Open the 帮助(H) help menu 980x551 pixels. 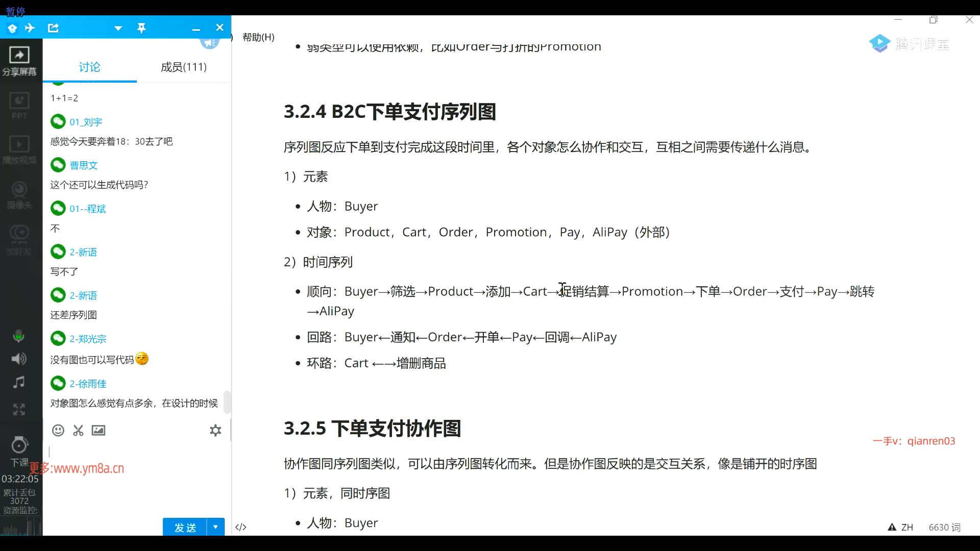[x=258, y=37]
